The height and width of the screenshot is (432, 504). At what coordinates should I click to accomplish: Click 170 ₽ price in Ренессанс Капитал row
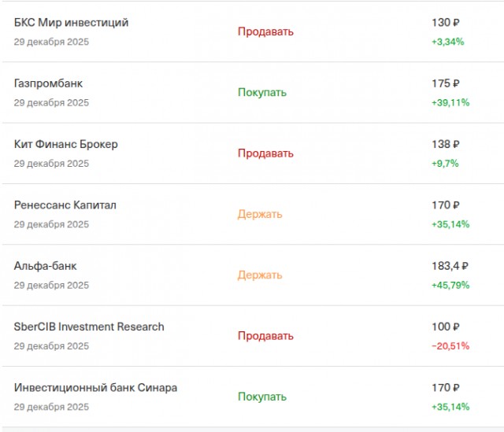pos(446,205)
